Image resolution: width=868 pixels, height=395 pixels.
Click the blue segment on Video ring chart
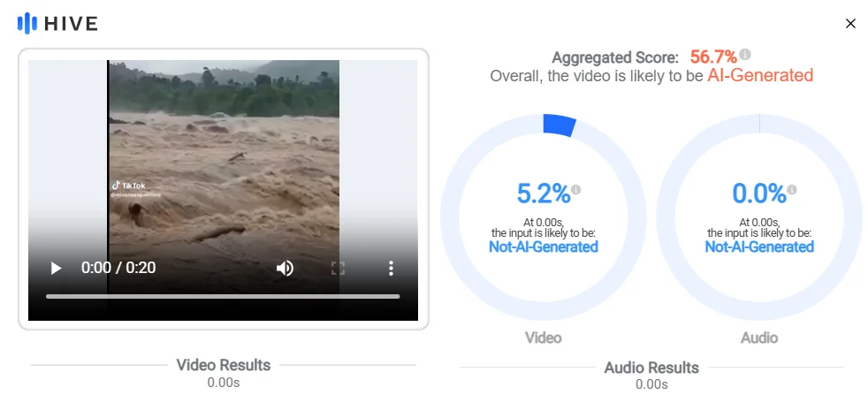(x=560, y=125)
